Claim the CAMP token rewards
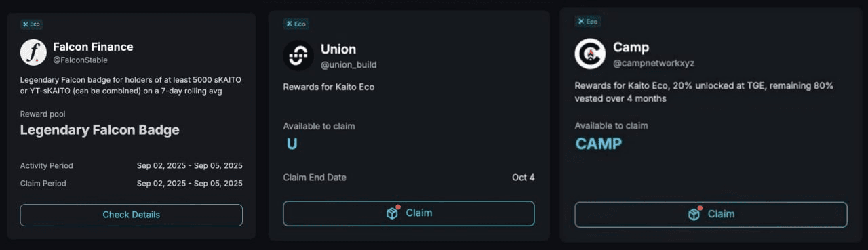 coord(711,214)
